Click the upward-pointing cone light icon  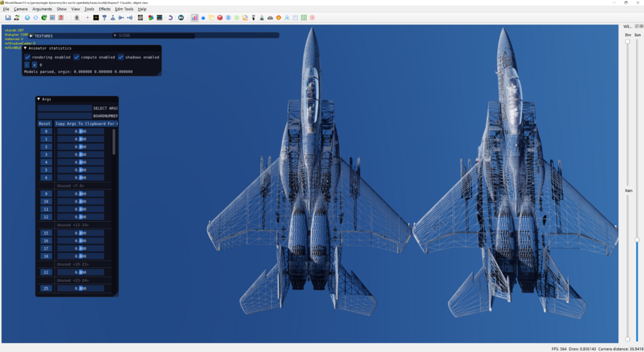[113, 17]
